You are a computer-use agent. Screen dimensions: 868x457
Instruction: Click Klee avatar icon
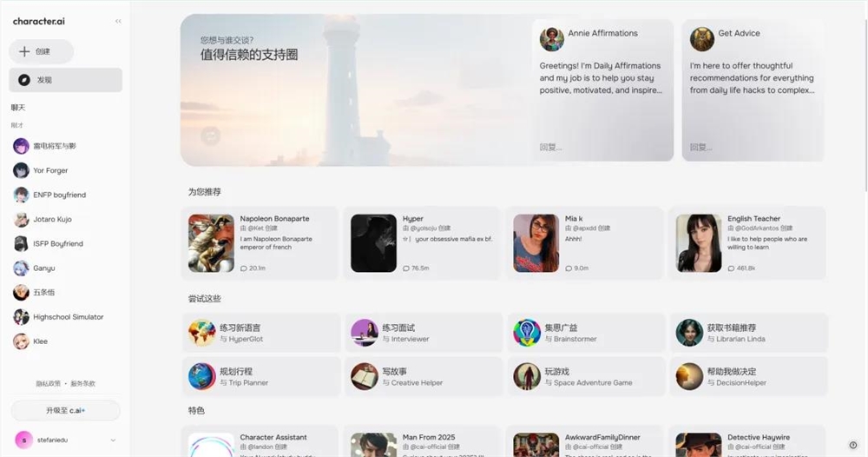(x=21, y=341)
